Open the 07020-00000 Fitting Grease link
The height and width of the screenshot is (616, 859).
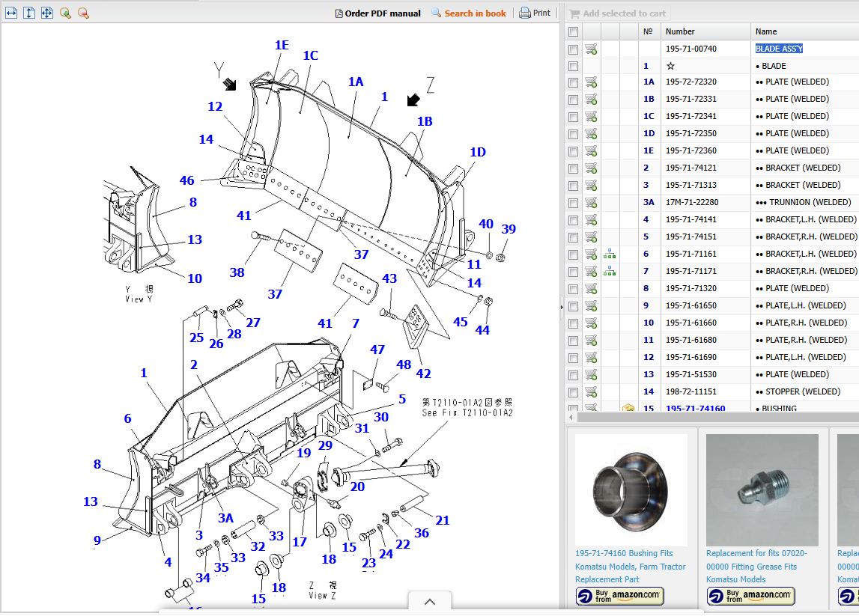point(756,566)
